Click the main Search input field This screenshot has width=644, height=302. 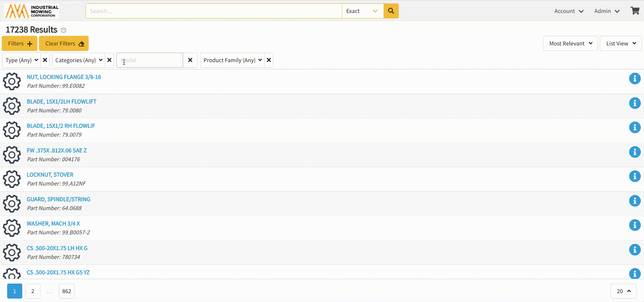(214, 11)
